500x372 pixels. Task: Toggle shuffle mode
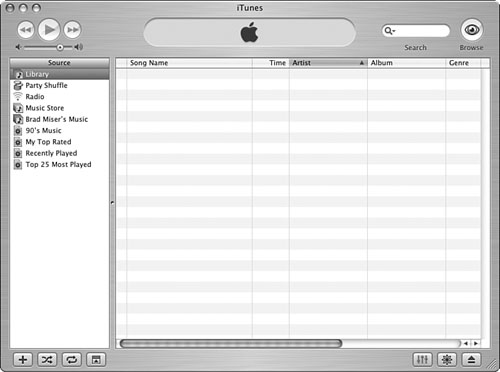point(47,359)
